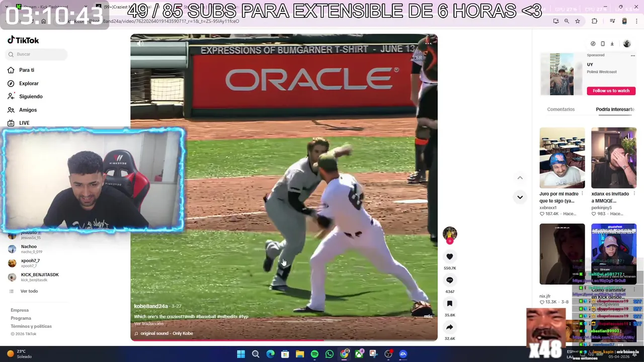644x362 pixels.
Task: Bookmark page with browser star icon
Action: coord(578,21)
